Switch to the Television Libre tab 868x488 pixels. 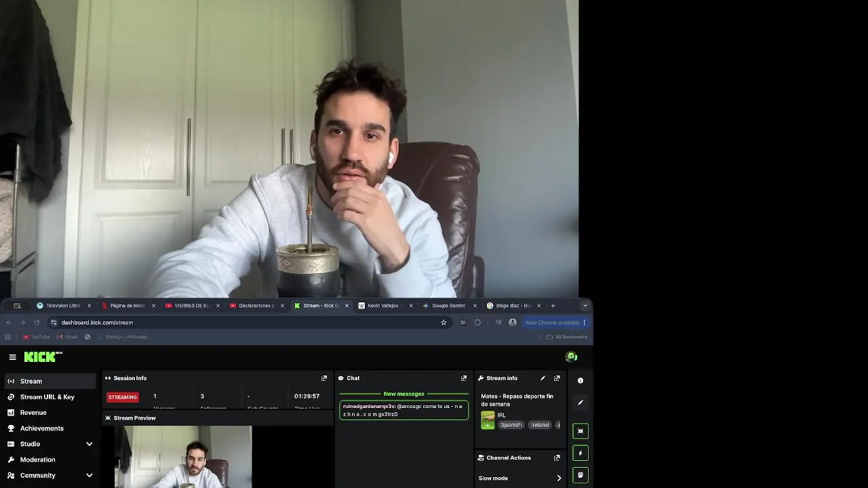click(62, 306)
